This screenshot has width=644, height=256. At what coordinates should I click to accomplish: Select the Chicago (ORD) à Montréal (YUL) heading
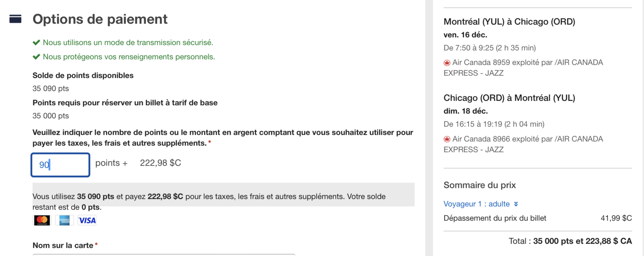509,98
